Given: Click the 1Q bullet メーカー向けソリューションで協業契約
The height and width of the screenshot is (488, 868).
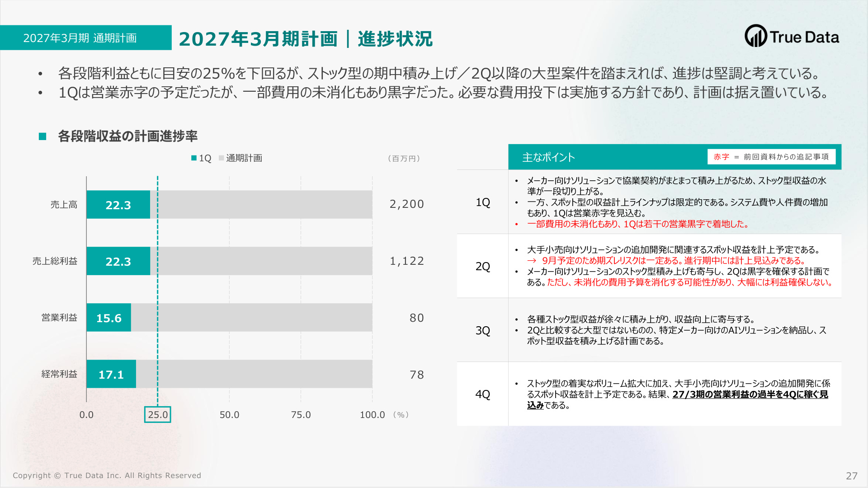Looking at the screenshot, I should point(677,186).
